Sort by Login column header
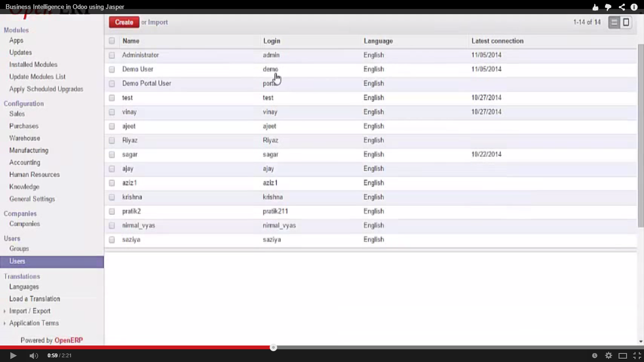644x362 pixels. (272, 41)
